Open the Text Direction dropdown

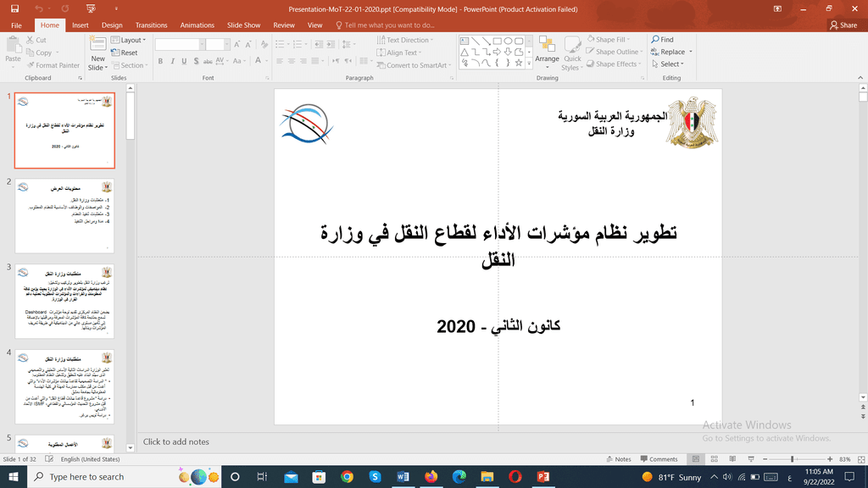404,40
